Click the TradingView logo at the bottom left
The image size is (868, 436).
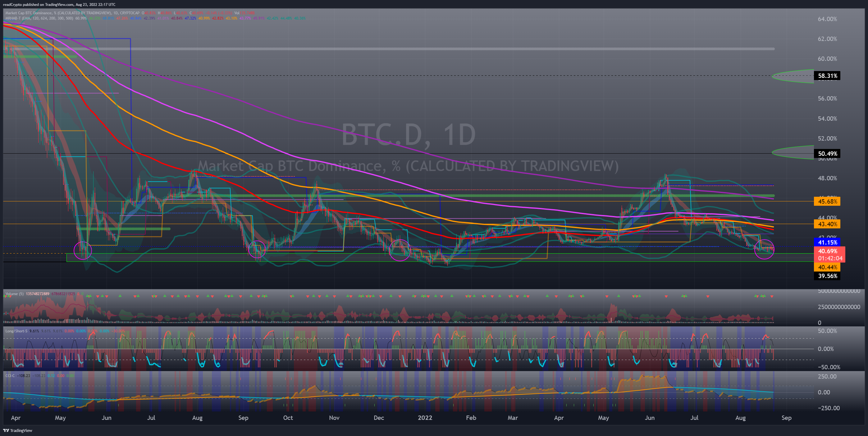18,430
